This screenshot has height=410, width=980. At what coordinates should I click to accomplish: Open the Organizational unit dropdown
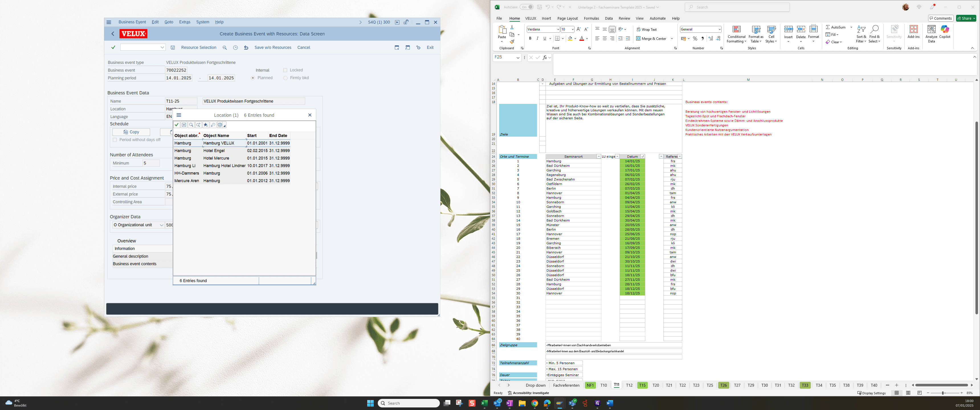[x=161, y=225]
